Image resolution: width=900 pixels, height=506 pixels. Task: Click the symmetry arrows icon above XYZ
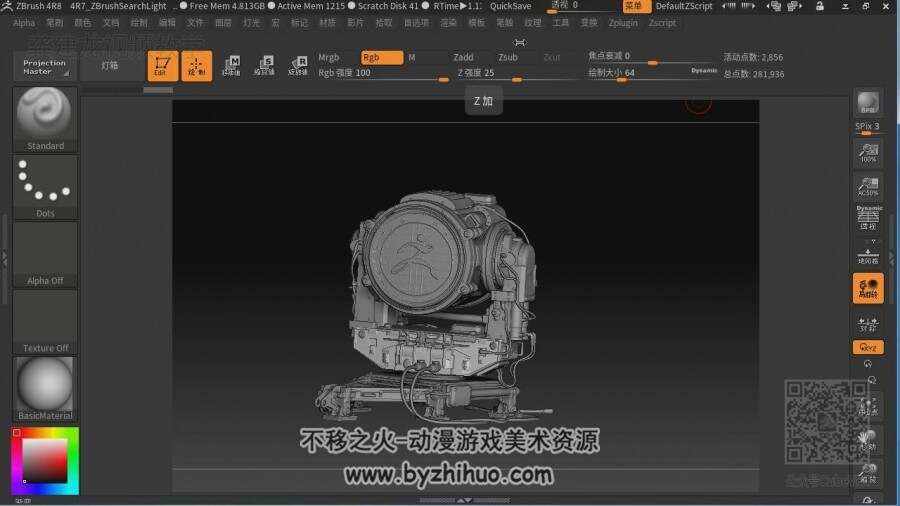pyautogui.click(x=868, y=324)
